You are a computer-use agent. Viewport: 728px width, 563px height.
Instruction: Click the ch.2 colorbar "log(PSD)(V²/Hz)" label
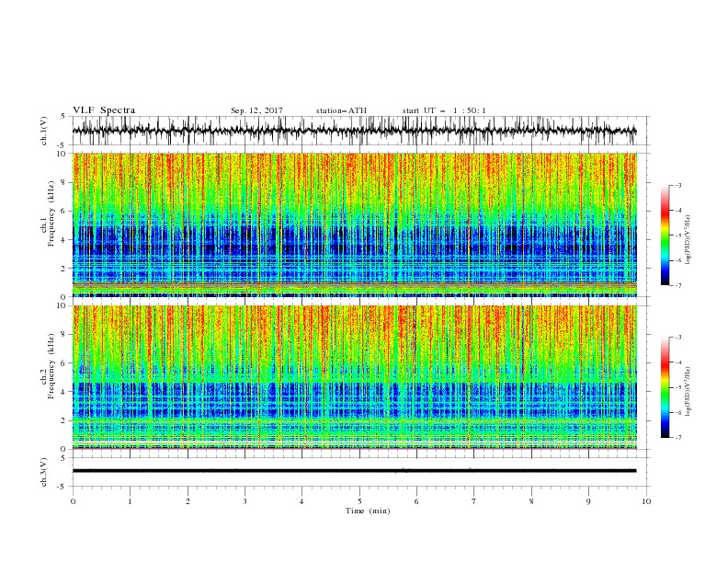(688, 392)
